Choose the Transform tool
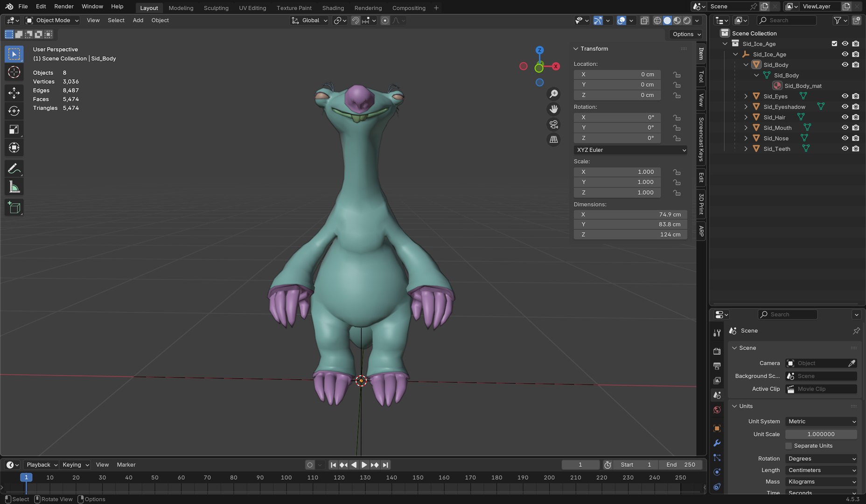The width and height of the screenshot is (866, 504). pos(14,148)
